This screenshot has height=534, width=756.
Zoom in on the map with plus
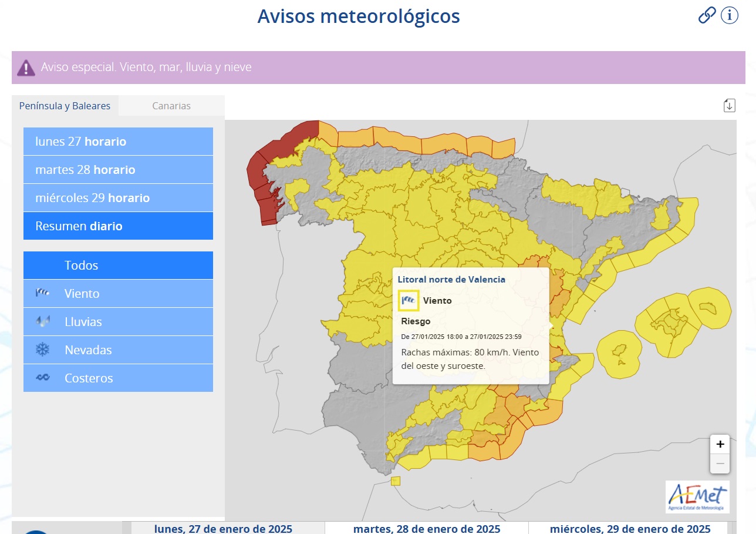720,444
